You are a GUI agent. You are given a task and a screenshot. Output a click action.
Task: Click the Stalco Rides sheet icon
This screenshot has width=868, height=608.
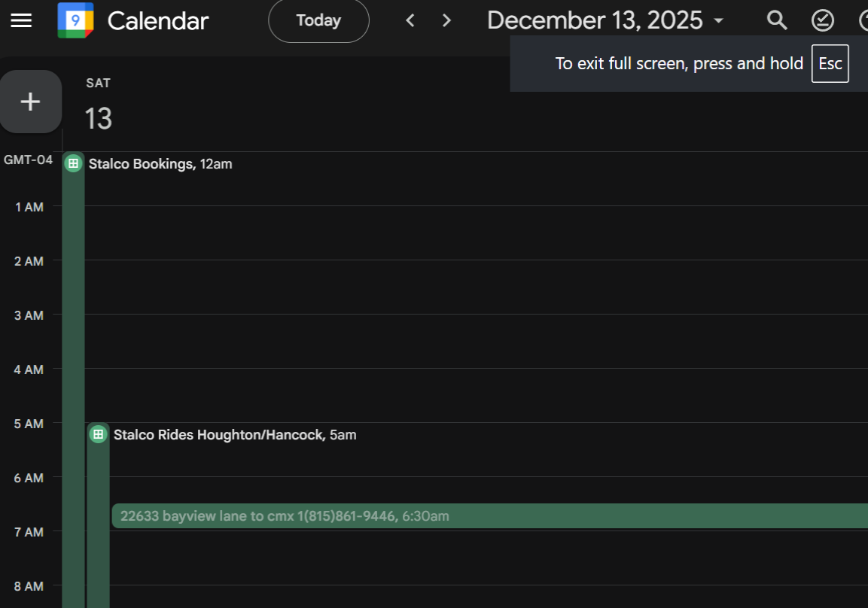coord(98,434)
